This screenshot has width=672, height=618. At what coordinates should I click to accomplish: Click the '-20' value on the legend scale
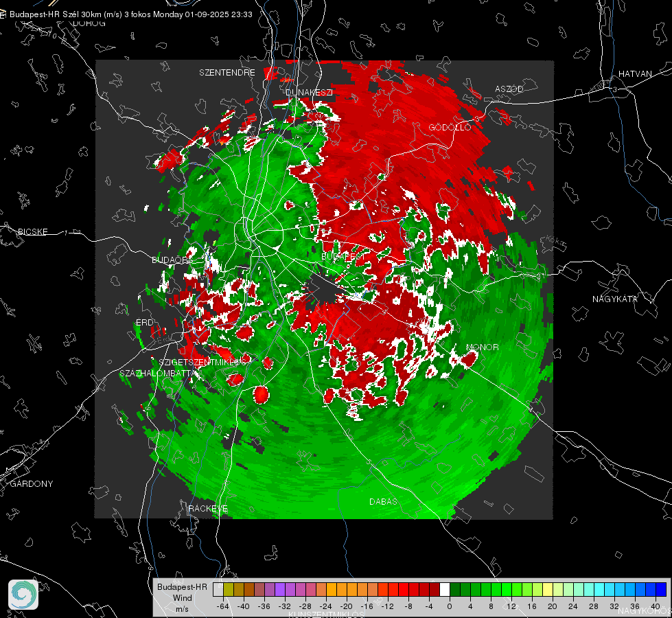346,606
